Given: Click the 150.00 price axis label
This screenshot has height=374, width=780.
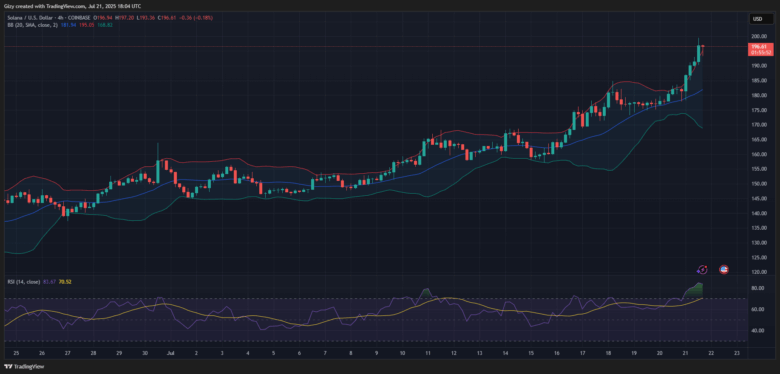Looking at the screenshot, I should tap(759, 184).
